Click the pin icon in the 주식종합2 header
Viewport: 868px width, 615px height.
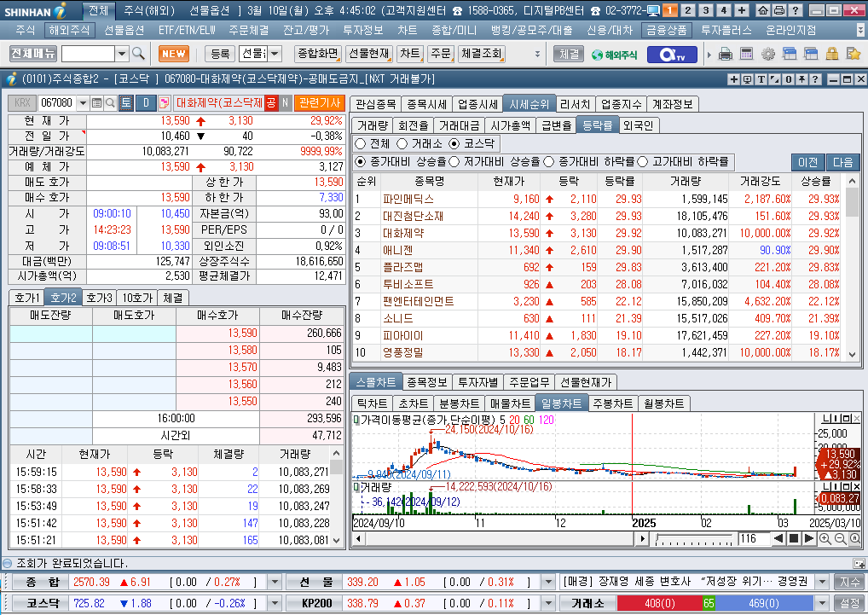coord(801,79)
